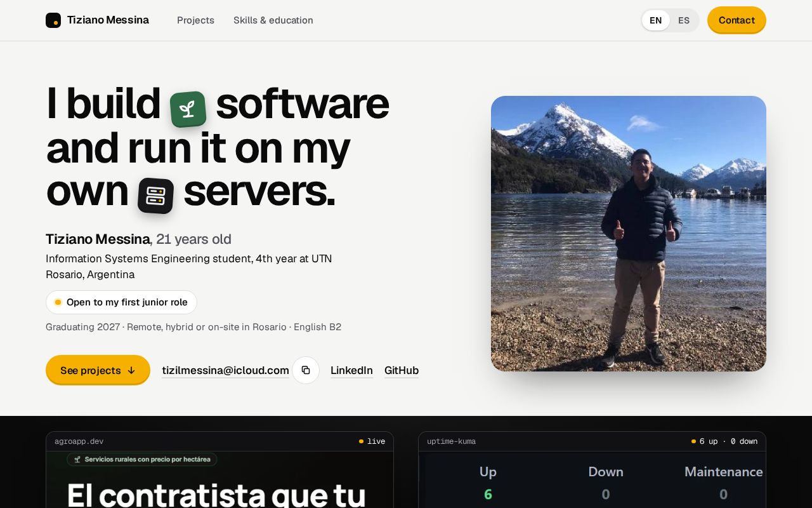Click the down arrow in See projects
Screen dimensions: 812x508
click(x=131, y=370)
